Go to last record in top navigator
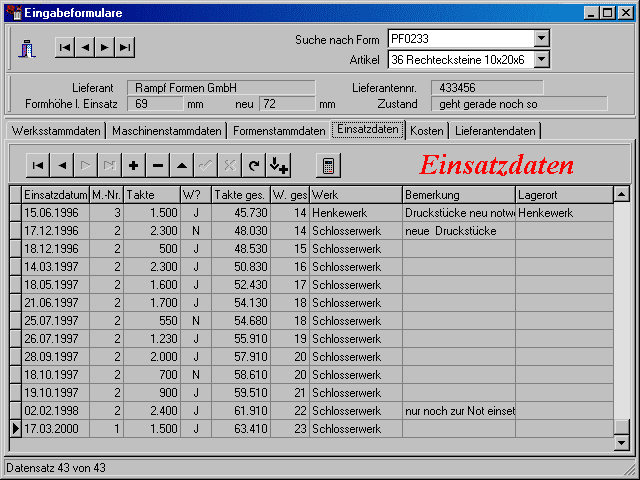This screenshot has width=640, height=480. [124, 47]
